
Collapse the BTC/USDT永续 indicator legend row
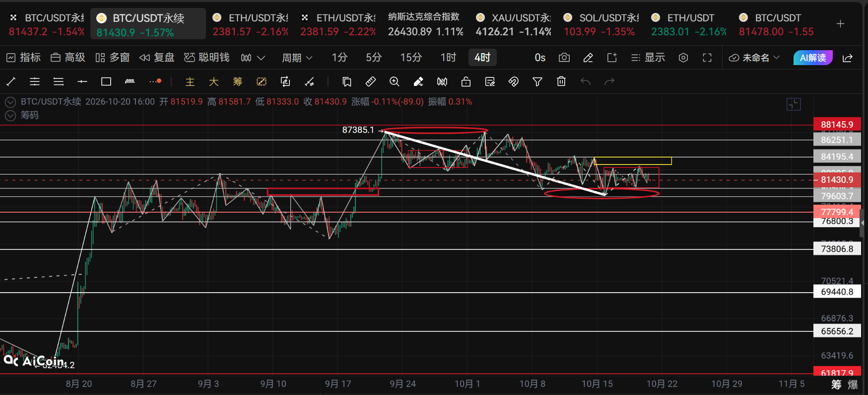(10, 102)
